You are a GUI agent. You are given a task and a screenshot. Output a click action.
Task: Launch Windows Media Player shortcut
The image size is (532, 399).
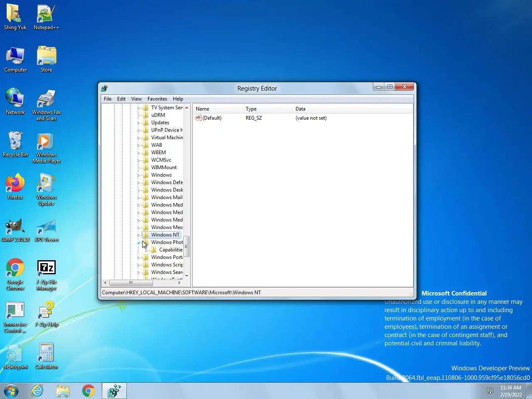click(46, 148)
